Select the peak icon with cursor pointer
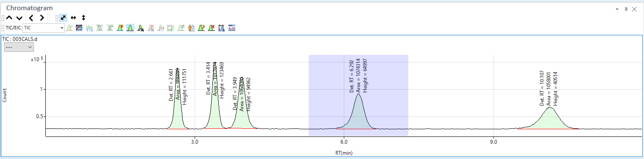Screen dimensions: 644x159 [141, 28]
